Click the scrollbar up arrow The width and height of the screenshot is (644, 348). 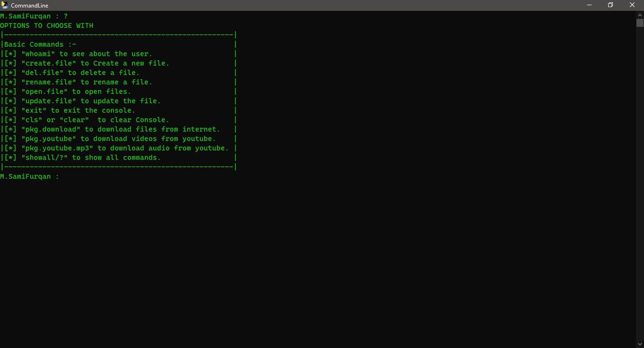click(640, 15)
